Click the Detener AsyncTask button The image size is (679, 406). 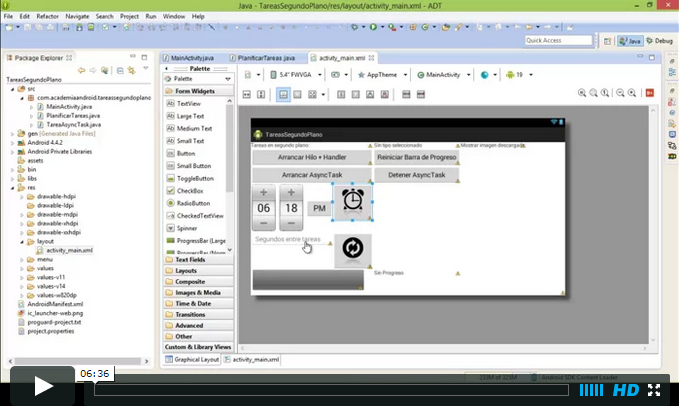[x=417, y=175]
